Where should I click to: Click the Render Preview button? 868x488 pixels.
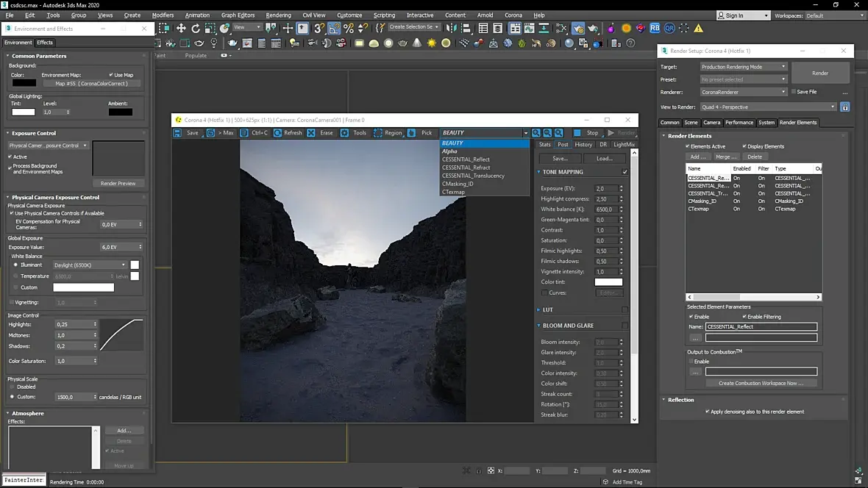point(118,183)
